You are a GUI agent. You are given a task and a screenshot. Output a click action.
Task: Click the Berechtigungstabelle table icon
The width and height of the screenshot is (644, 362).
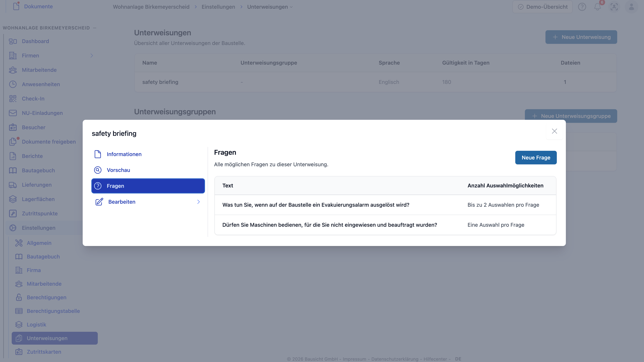click(x=19, y=311)
